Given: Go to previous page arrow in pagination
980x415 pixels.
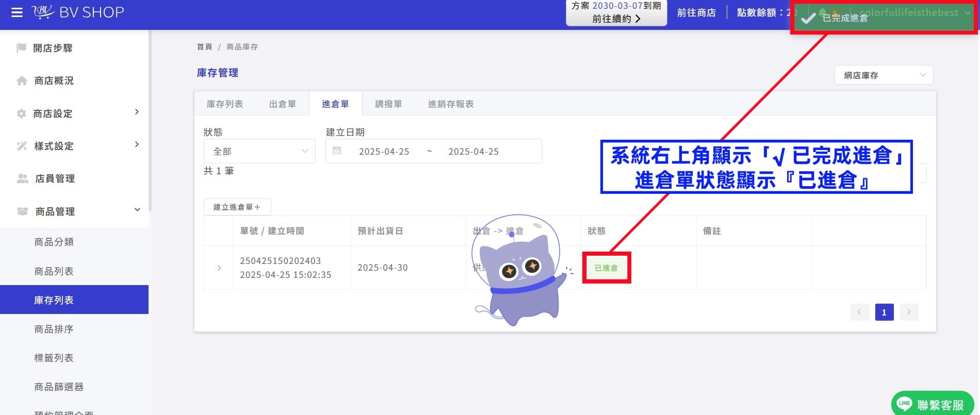Looking at the screenshot, I should [859, 312].
